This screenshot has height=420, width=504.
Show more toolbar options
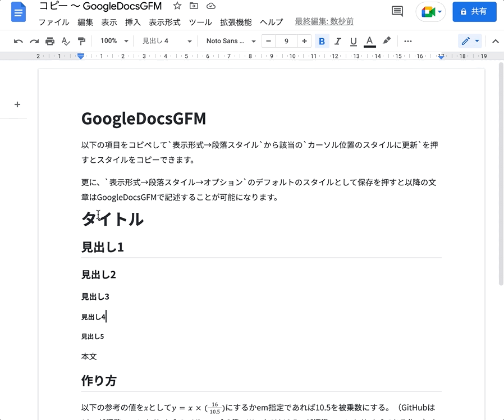click(x=408, y=41)
